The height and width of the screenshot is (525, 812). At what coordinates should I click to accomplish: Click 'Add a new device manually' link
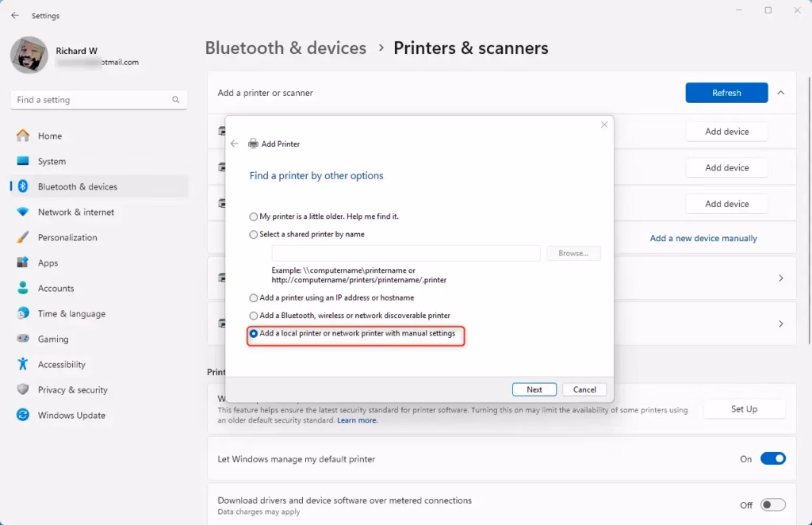[703, 238]
